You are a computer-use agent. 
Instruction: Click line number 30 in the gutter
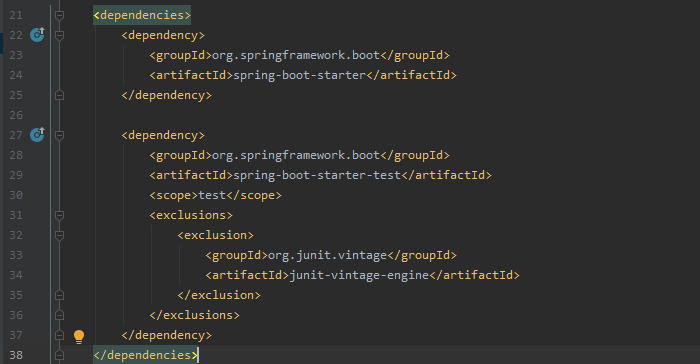click(16, 195)
